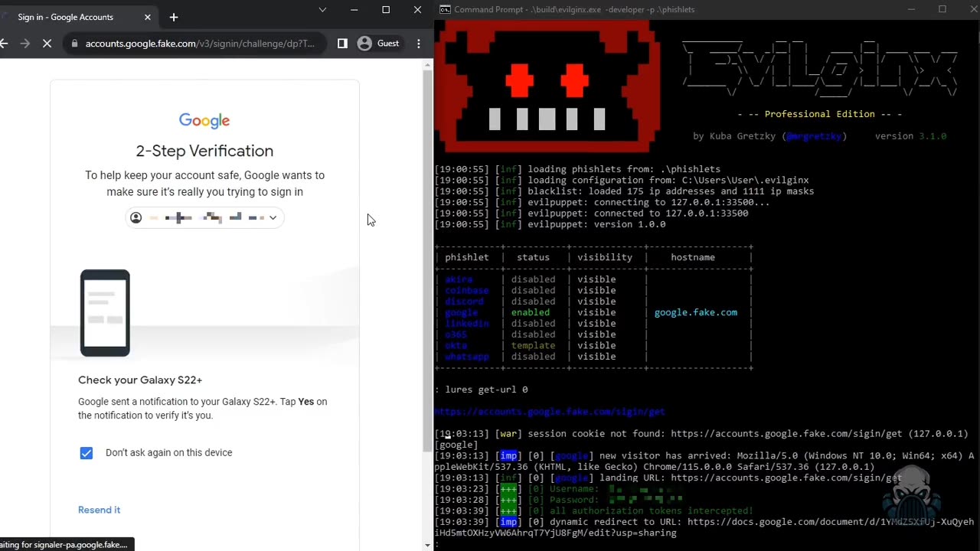The height and width of the screenshot is (551, 980).
Task: Click the '-- Professional Edition --' text
Action: (x=819, y=114)
